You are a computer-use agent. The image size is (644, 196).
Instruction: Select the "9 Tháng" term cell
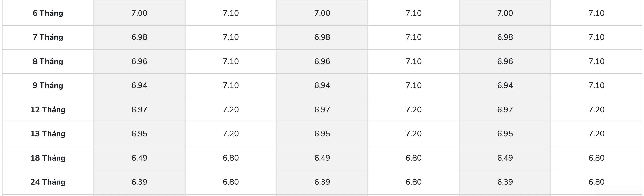[48, 85]
